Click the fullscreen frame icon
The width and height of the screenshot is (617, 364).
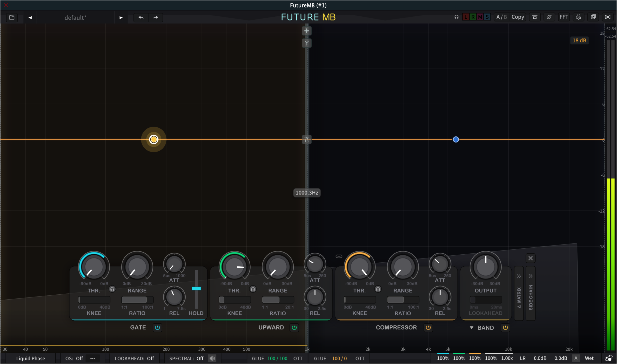(x=607, y=17)
